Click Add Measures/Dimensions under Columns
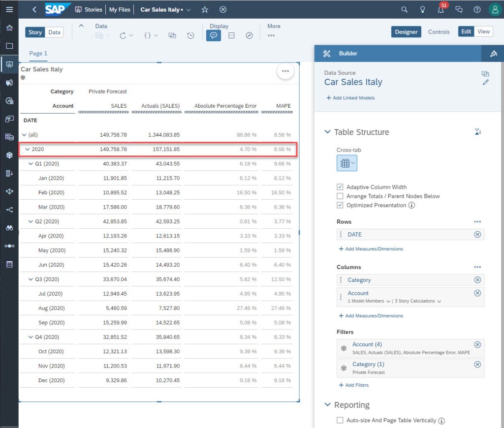Screen dimensions: 504x428 pyautogui.click(x=371, y=315)
